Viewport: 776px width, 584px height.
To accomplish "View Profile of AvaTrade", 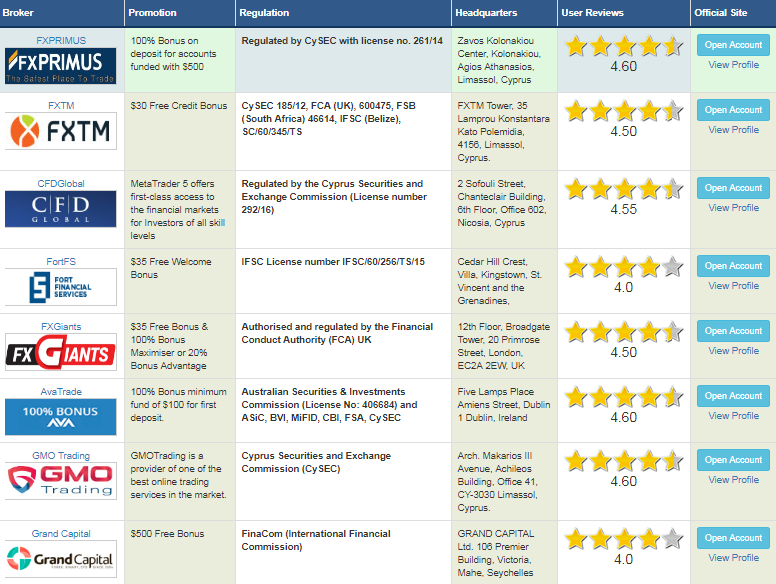I will tap(733, 416).
